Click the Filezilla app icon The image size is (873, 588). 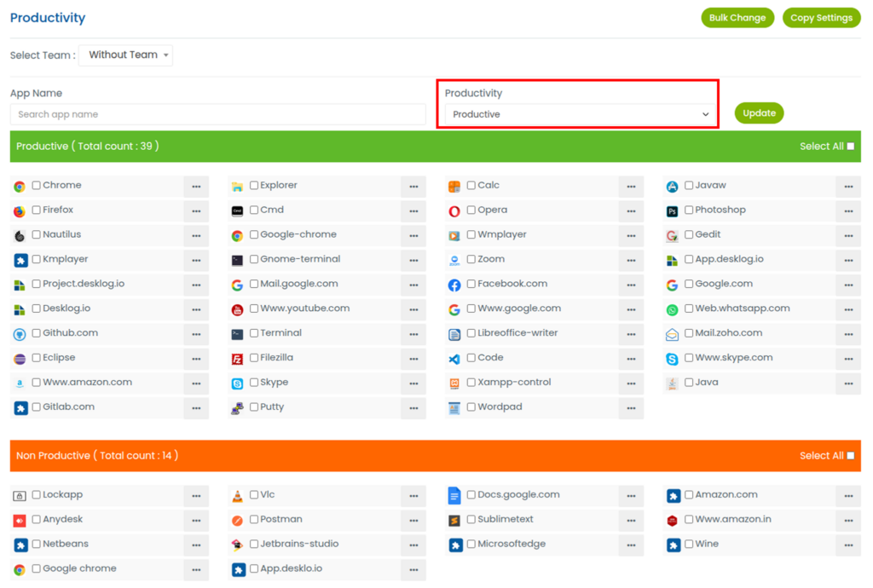click(237, 359)
